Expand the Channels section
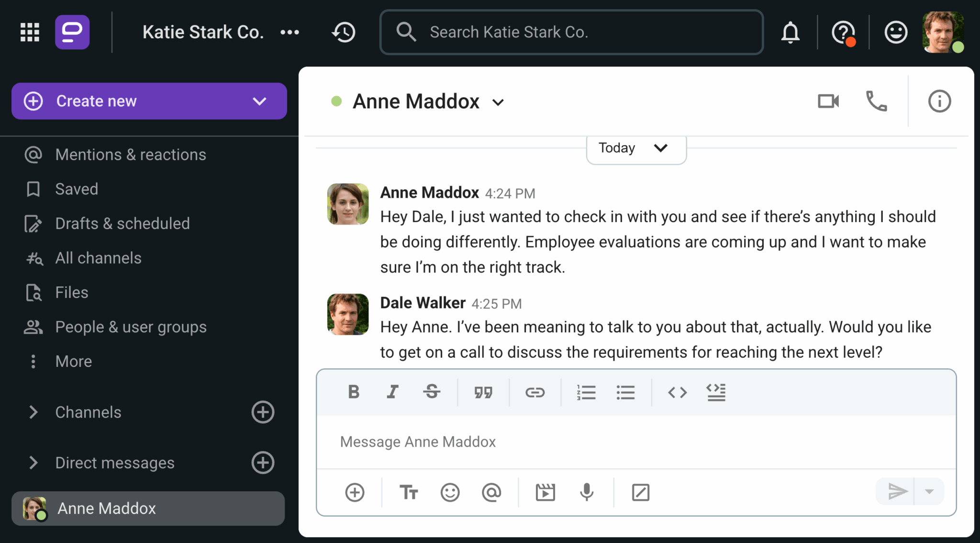The height and width of the screenshot is (543, 980). click(x=33, y=412)
